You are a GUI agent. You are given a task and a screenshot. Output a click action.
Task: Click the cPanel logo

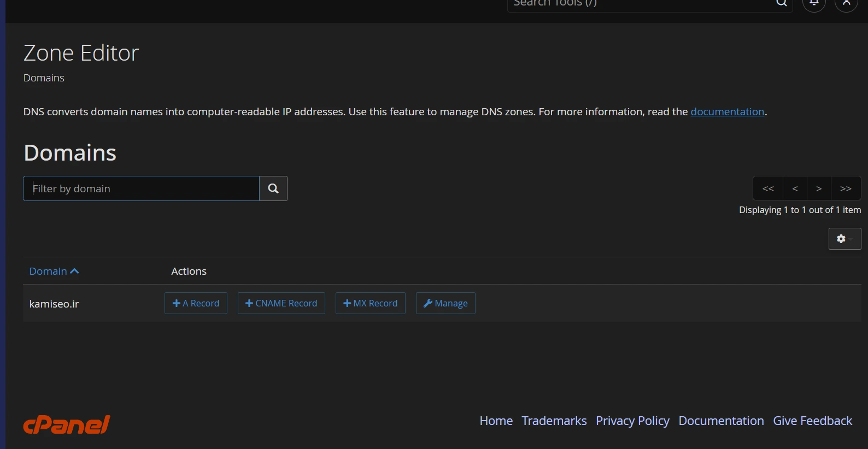[x=67, y=424]
